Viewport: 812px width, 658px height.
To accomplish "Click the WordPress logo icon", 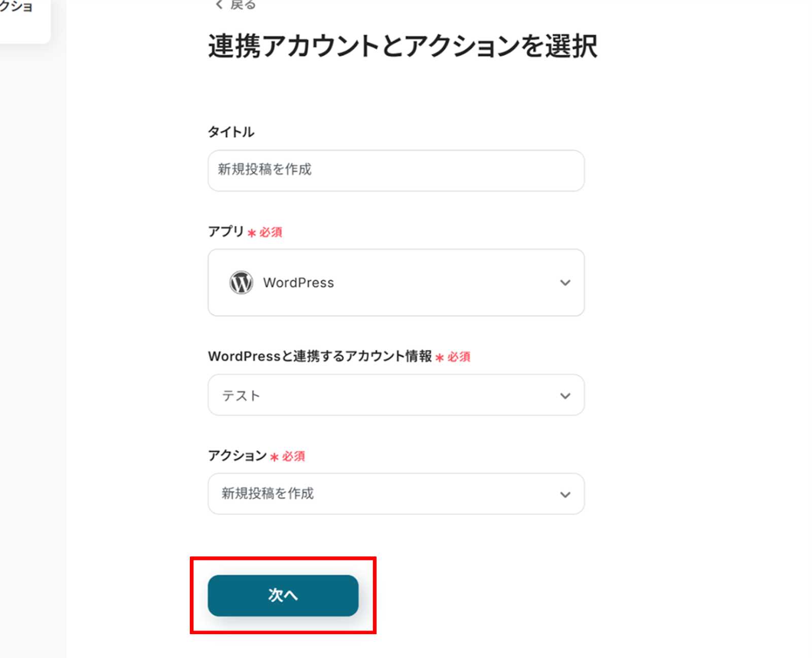I will pos(241,282).
